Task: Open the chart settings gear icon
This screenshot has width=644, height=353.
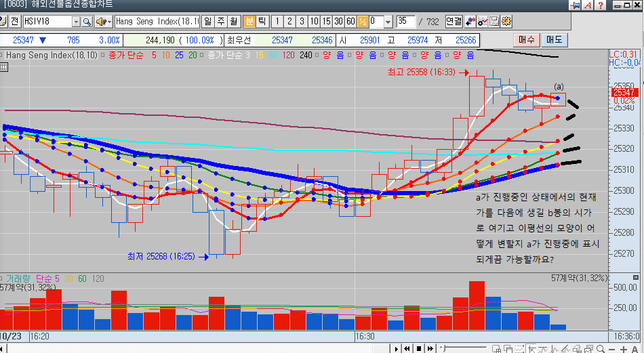Action: pos(506,21)
